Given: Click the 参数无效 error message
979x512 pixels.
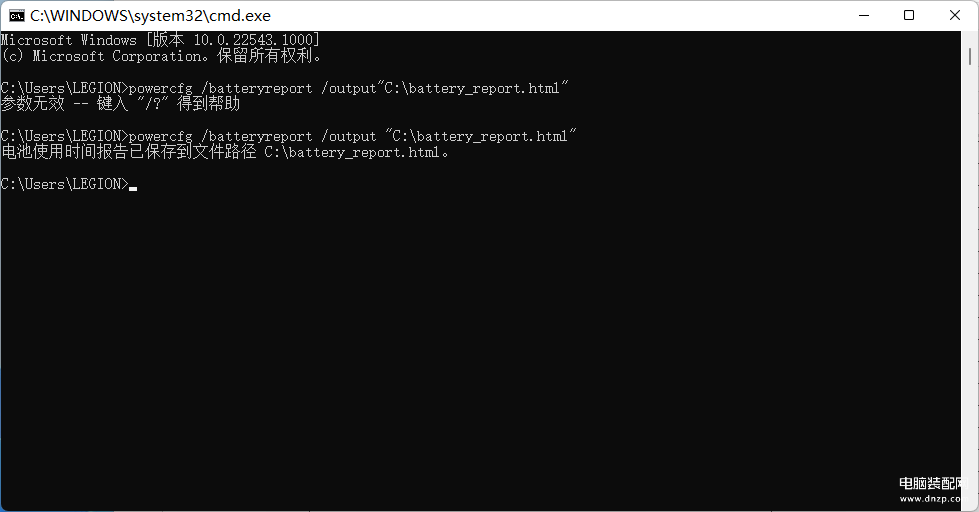Looking at the screenshot, I should click(x=32, y=104).
